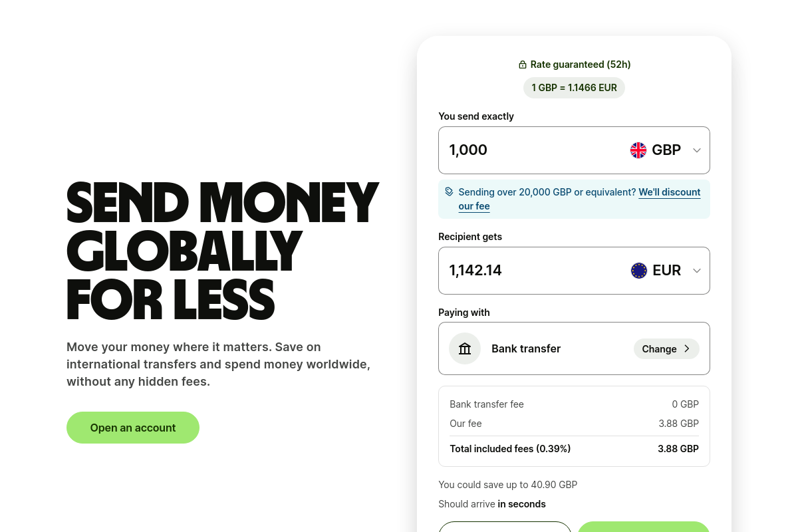This screenshot has height=532, width=798.
Task: Click the padlock icon beside Rate guaranteed
Action: pos(523,65)
